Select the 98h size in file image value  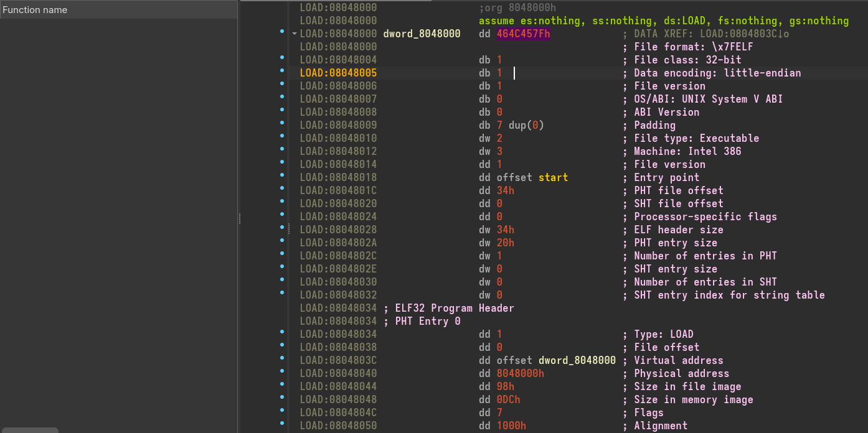(506, 386)
